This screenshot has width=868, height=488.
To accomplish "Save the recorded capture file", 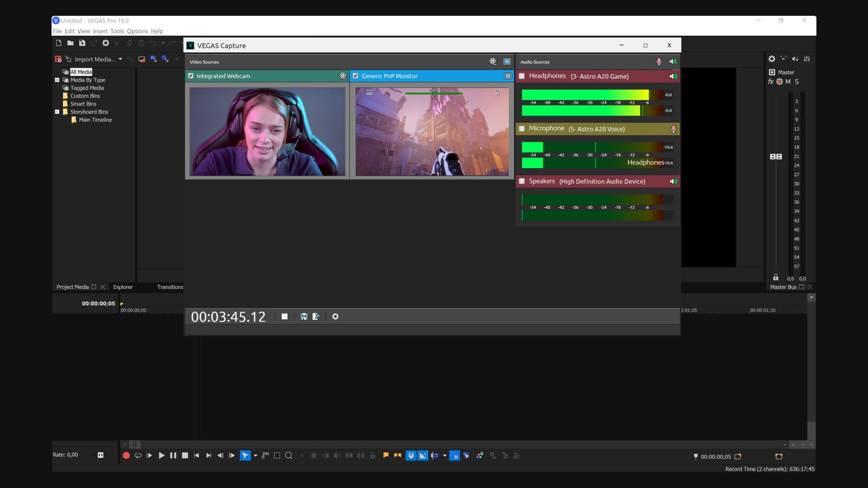I will 303,317.
